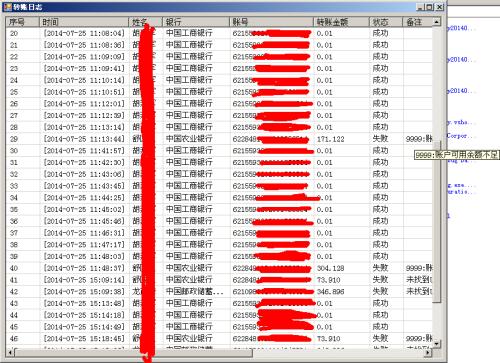
Task: Maximize the 转账日志 window
Action: [430, 7]
